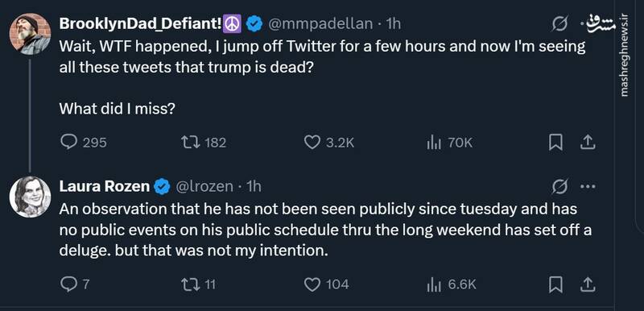Open Grok icon on BrooklynDad_Defiant's tweet

tap(560, 24)
